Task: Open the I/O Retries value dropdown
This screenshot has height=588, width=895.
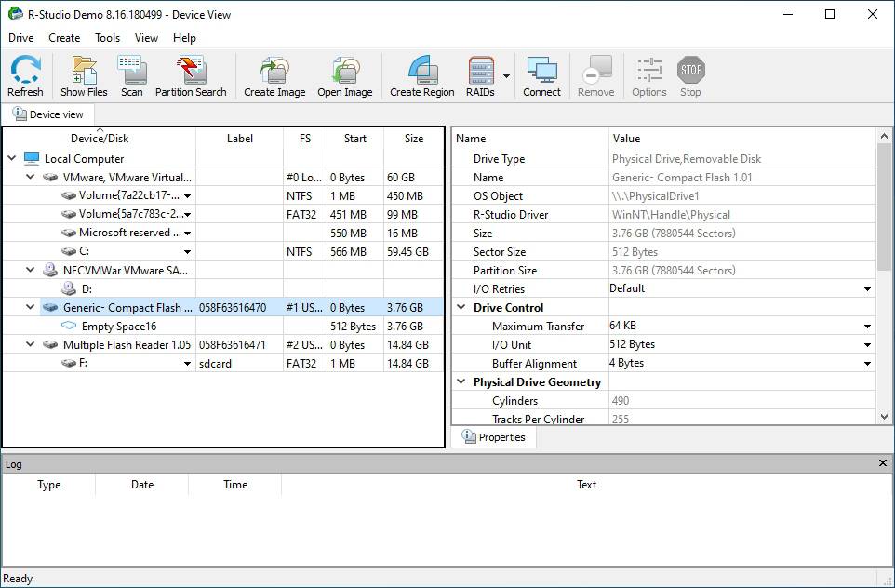Action: [867, 289]
